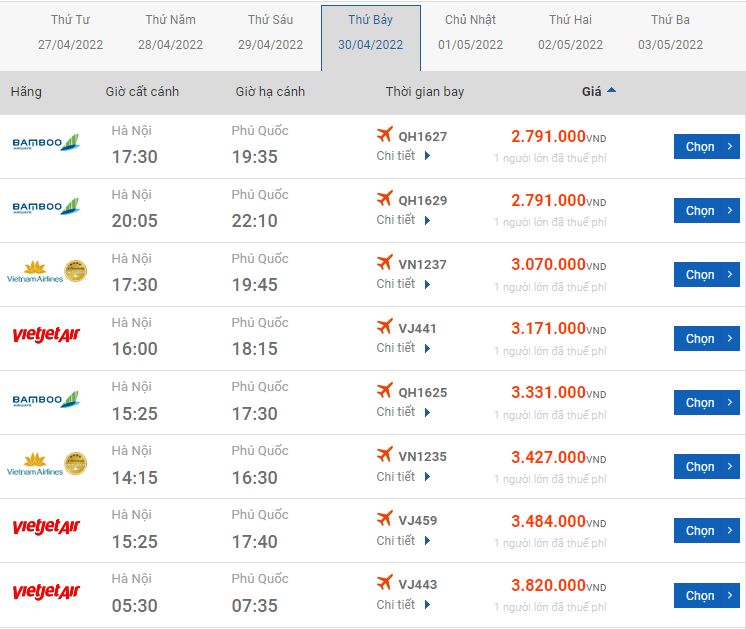Click the orange plane icon beside QH1629
The height and width of the screenshot is (629, 746).
coord(384,198)
